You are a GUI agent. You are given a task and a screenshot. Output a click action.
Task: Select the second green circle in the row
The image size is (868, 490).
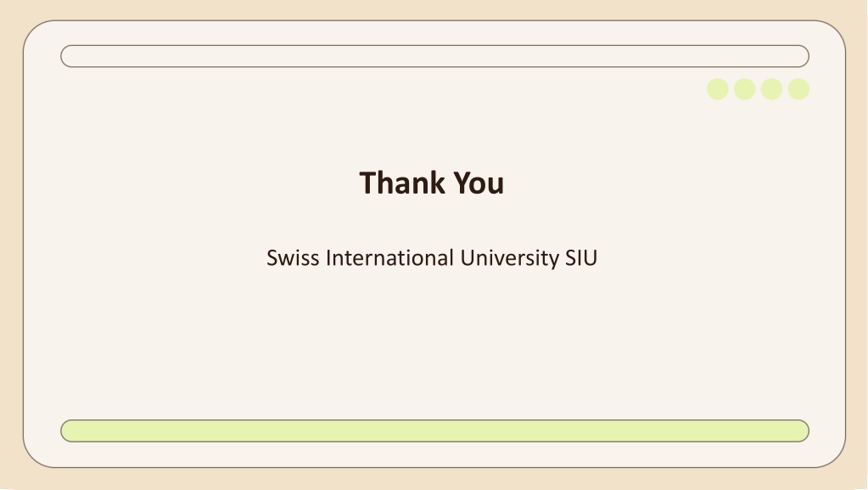745,89
